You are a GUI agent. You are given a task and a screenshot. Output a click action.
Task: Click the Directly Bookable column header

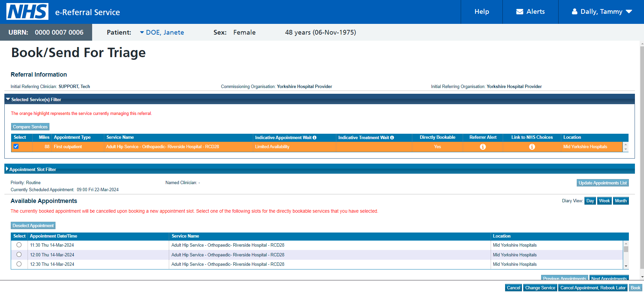[437, 137]
